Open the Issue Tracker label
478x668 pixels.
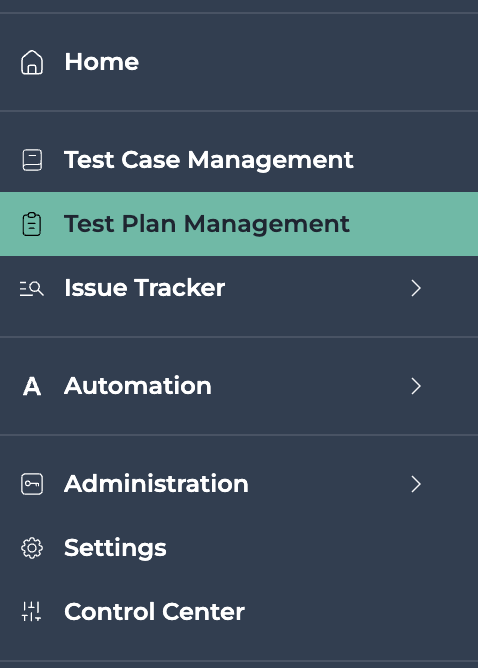coord(144,288)
